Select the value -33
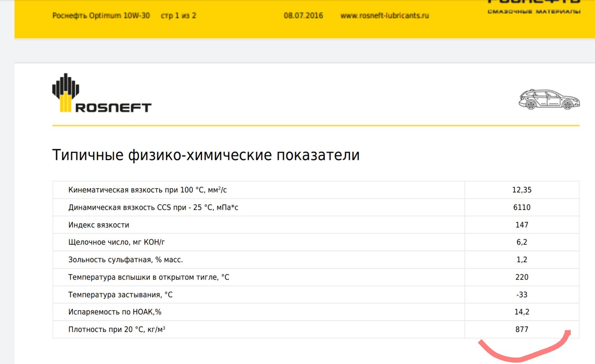This screenshot has height=364, width=595. pos(522,294)
